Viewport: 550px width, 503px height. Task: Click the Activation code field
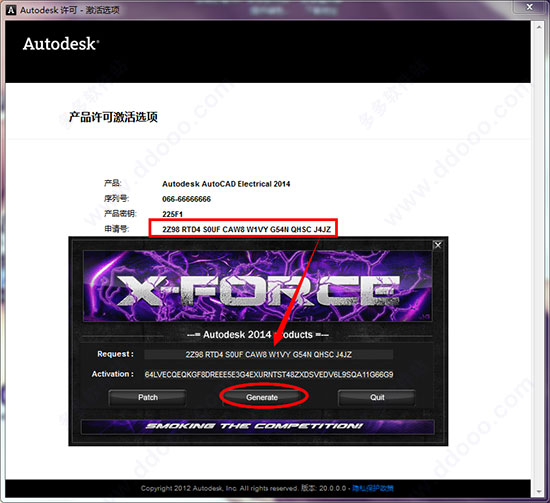pos(269,375)
